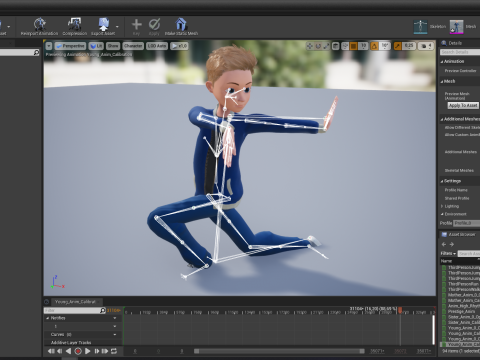This screenshot has width=480, height=360.
Task: Open the viewport options arrow menu
Action: [x=49, y=46]
